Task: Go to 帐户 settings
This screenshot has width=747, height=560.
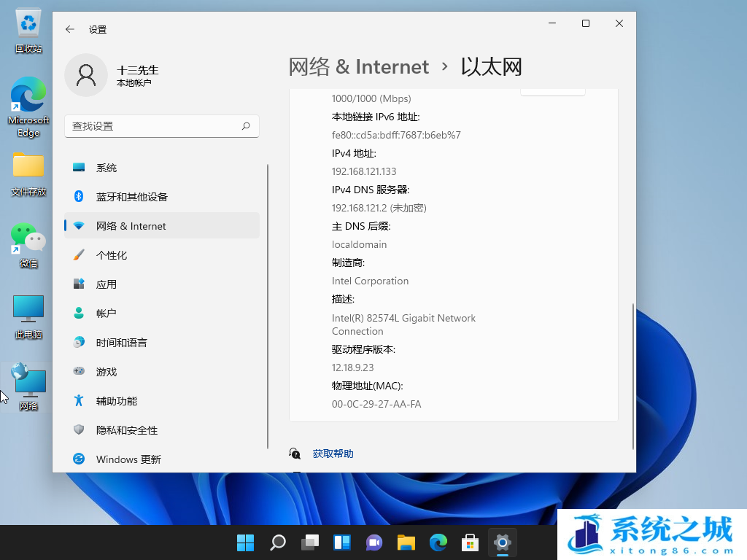Action: (x=106, y=313)
